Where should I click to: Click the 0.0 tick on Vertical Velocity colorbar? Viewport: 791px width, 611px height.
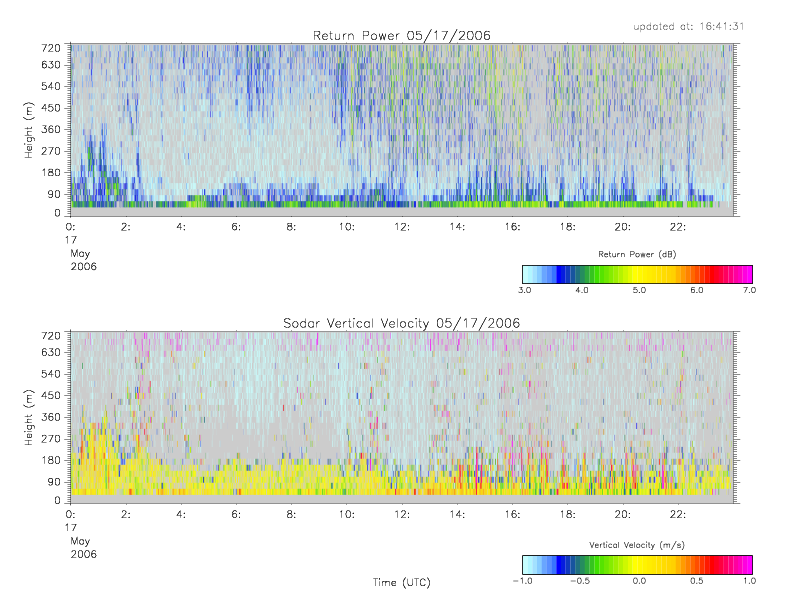click(639, 581)
